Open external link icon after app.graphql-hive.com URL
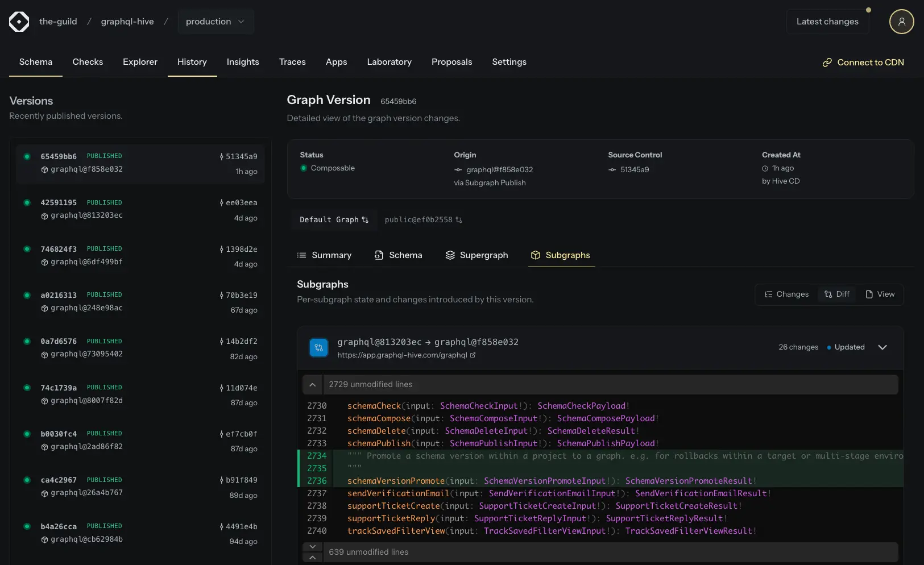This screenshot has height=565, width=924. pyautogui.click(x=473, y=355)
